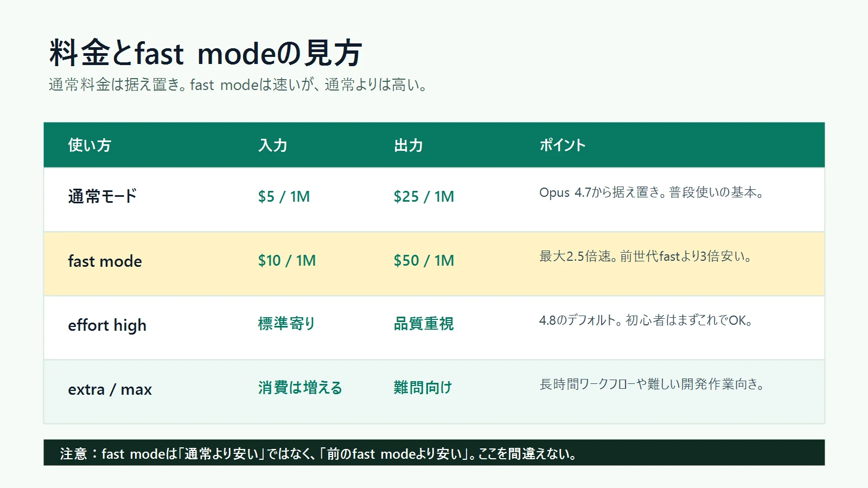Click the 難問向け cell
This screenshot has height=488, width=868.
coord(423,388)
